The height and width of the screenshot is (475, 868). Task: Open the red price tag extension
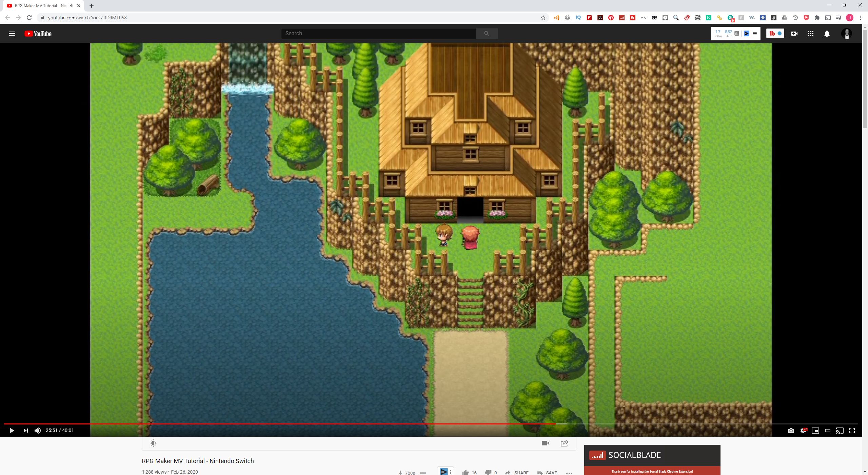[687, 18]
